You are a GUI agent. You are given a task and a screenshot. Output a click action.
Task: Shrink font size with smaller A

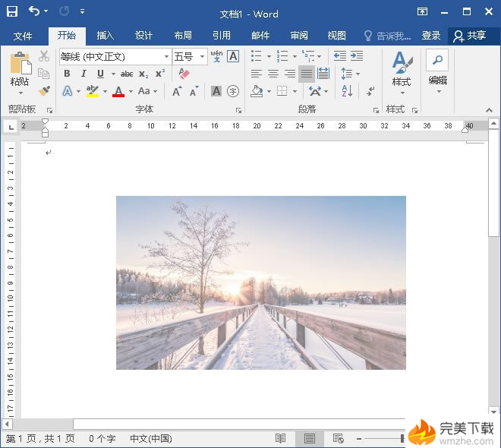click(x=194, y=91)
